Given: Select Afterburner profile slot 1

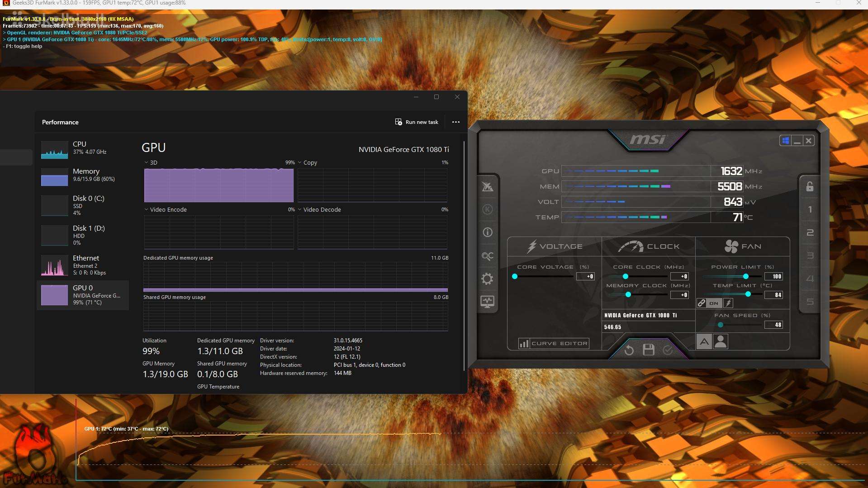Looking at the screenshot, I should click(x=810, y=209).
